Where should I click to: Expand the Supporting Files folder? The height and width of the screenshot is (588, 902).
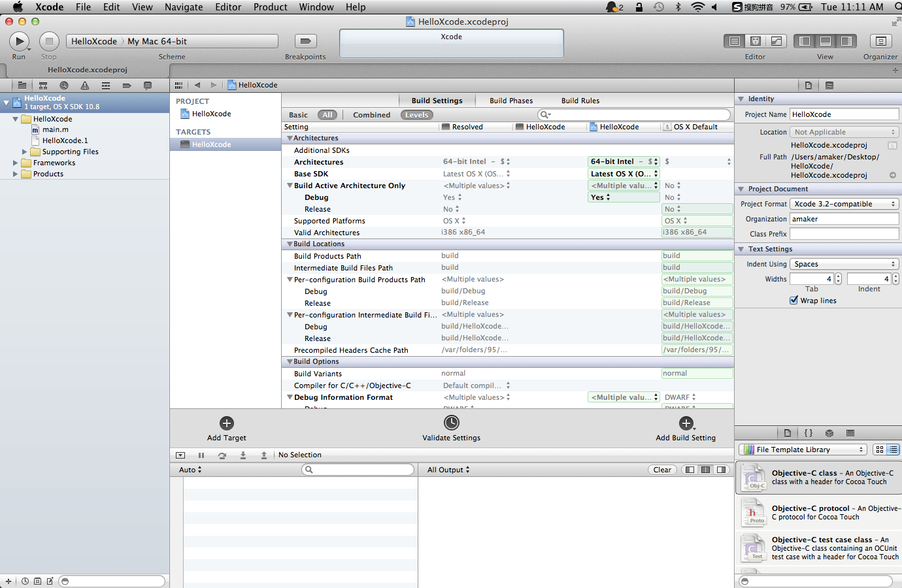24,152
